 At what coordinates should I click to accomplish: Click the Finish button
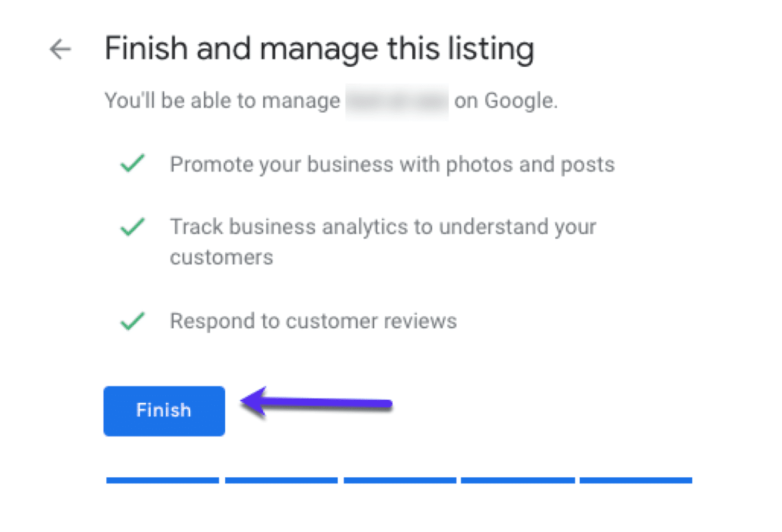164,411
